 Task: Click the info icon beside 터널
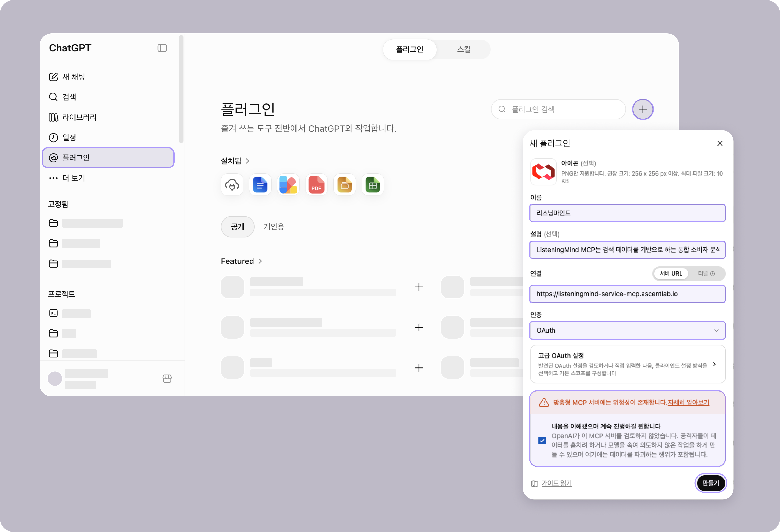[712, 273]
